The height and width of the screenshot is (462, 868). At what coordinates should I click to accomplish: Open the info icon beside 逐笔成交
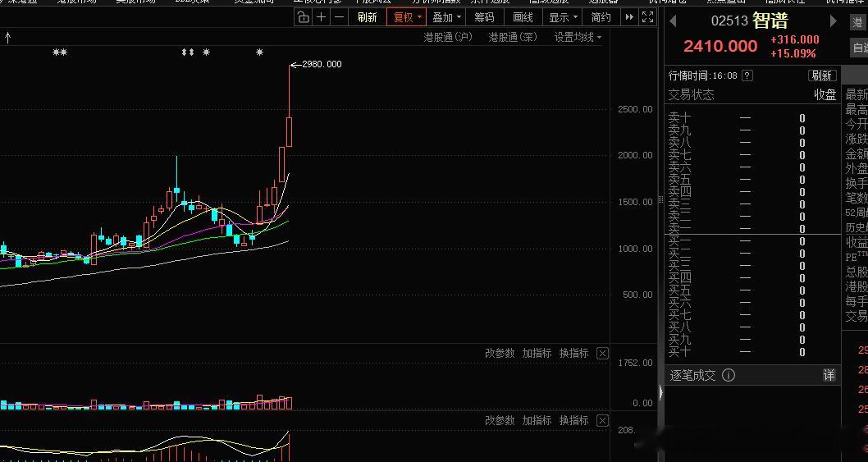[729, 375]
